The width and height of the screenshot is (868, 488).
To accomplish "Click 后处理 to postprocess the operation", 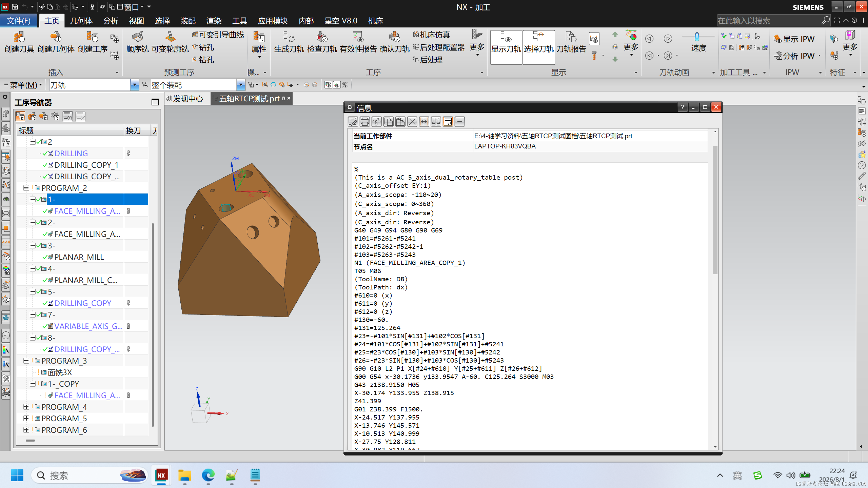I will (428, 60).
